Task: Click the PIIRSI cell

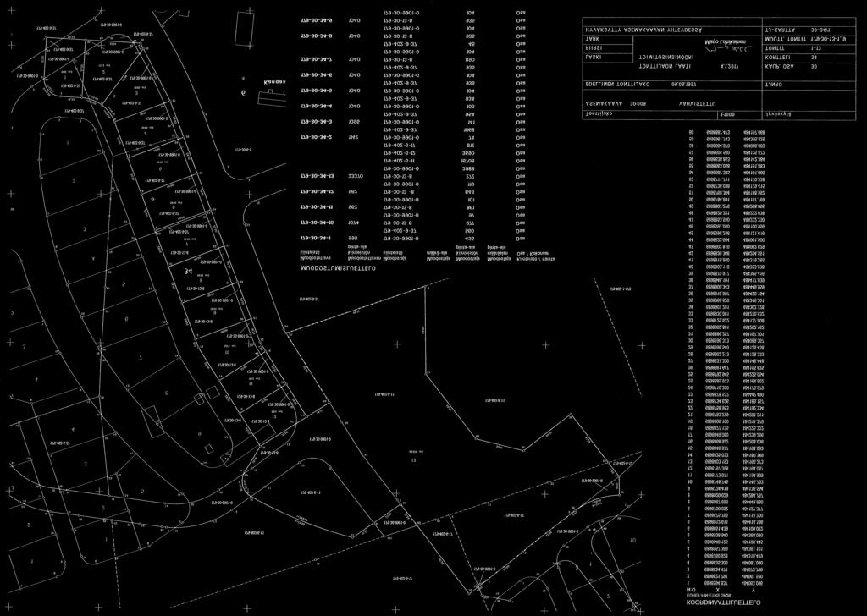Action: point(608,48)
